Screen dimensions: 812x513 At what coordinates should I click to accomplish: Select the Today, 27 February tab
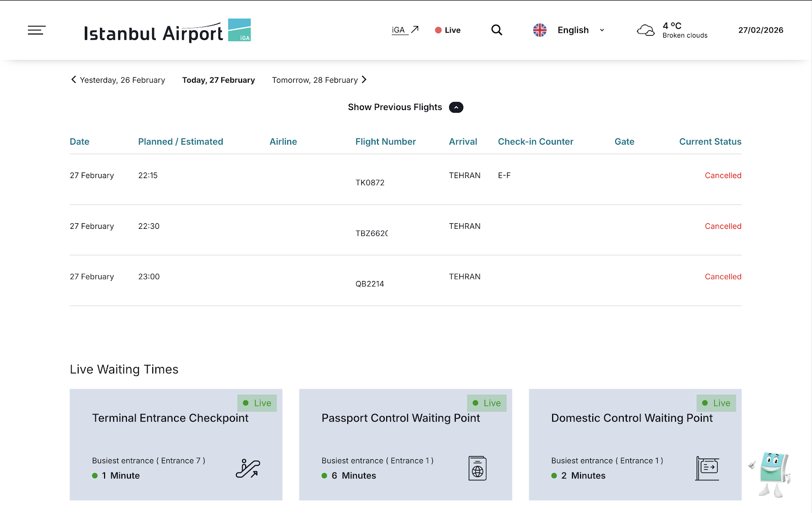coord(218,80)
